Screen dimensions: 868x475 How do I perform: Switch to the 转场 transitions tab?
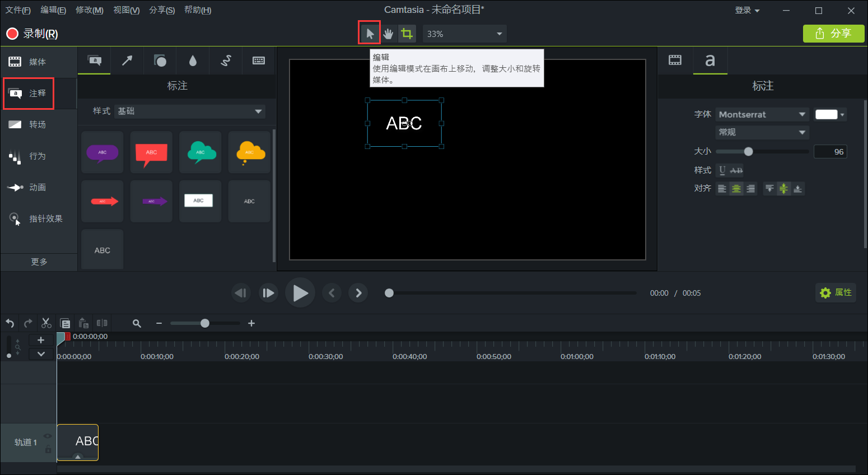38,124
